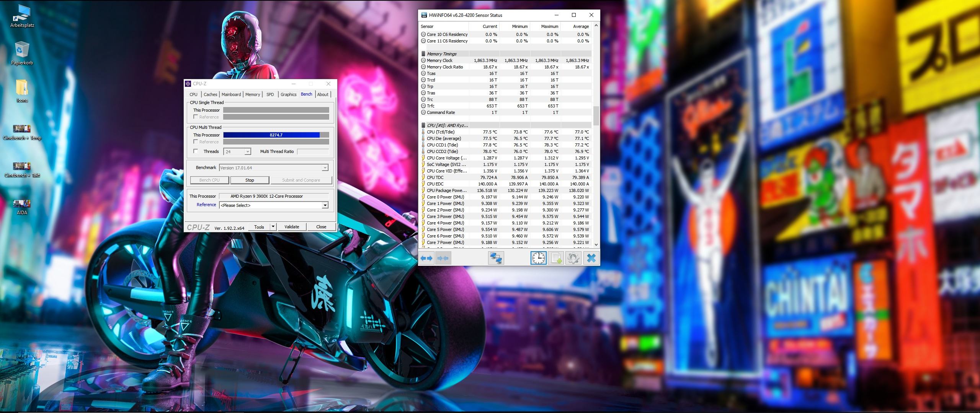Screen dimensions: 980x413
Task: Switch to the About tab
Action: (323, 94)
